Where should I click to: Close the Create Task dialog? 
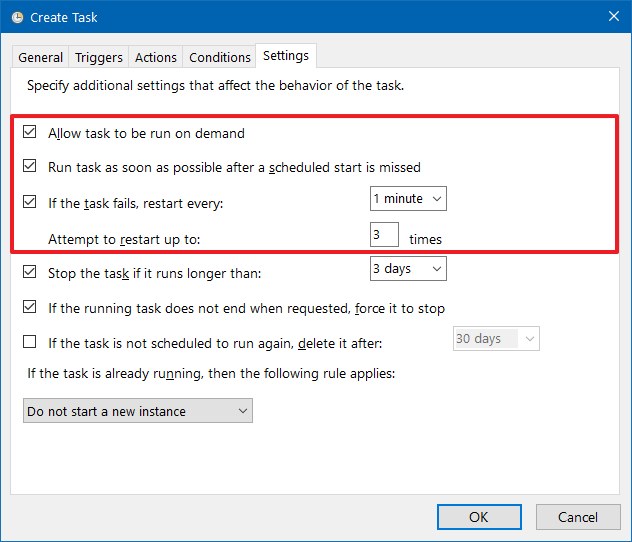coord(613,17)
